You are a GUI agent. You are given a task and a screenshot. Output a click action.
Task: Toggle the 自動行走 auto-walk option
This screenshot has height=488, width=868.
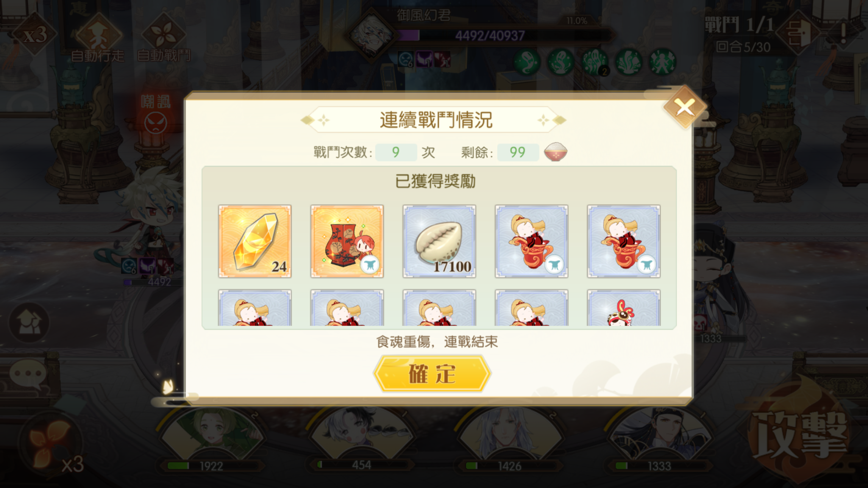(98, 38)
